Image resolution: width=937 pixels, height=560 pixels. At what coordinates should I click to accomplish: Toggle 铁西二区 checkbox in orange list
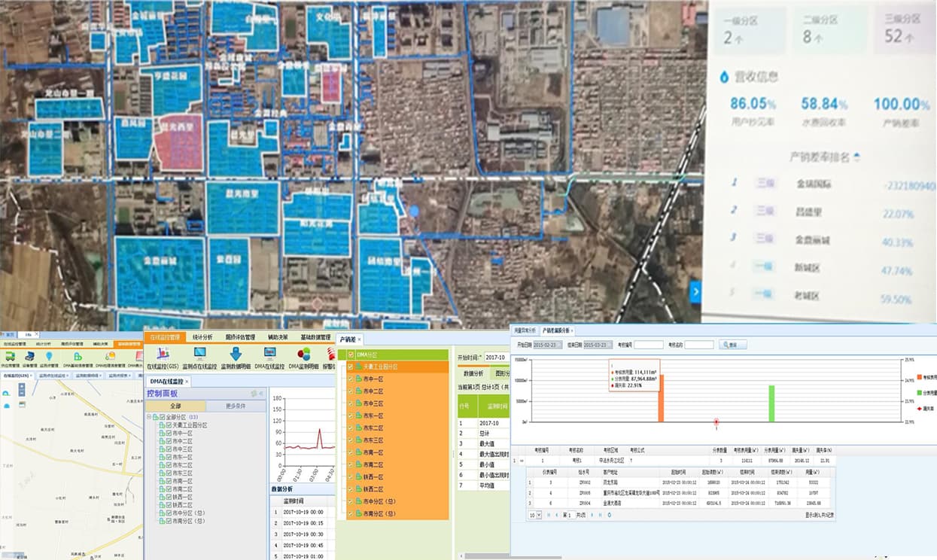click(x=350, y=489)
